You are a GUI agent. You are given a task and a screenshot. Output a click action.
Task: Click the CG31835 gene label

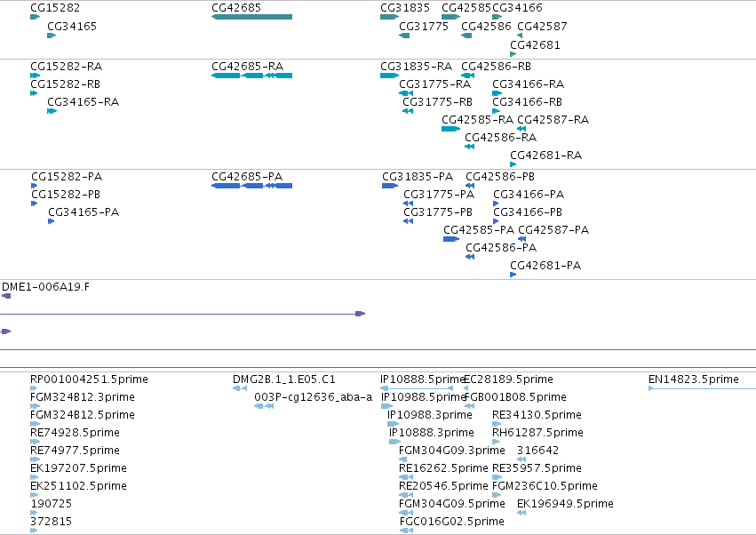click(405, 8)
